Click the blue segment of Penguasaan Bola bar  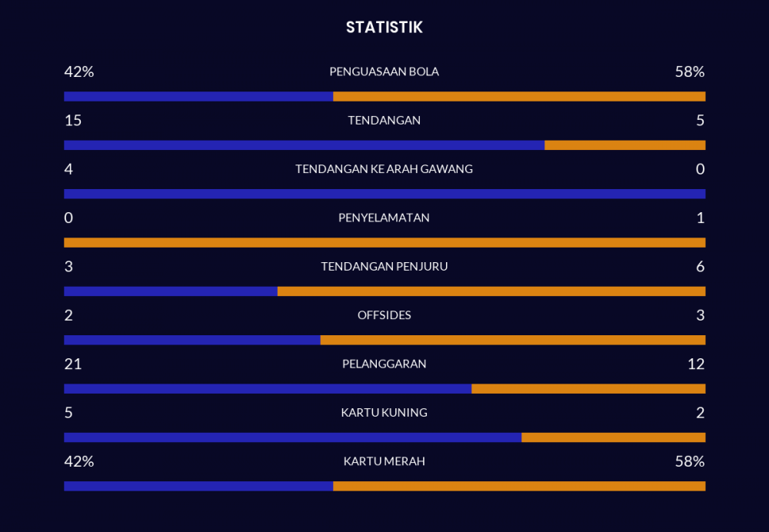198,97
